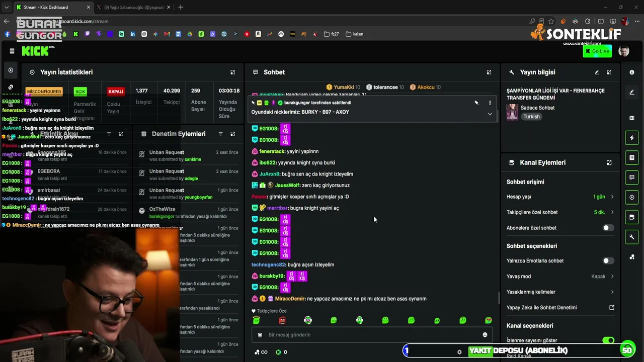Screen dimensions: 644x362
Task: Click the chat identity shield icon
Action: 260,335
